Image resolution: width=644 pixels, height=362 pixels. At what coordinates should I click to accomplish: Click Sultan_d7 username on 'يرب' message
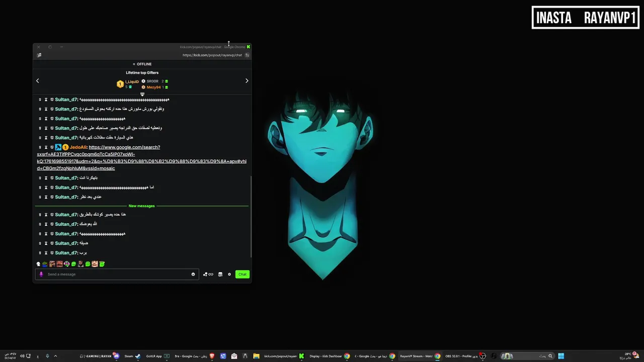point(66,253)
